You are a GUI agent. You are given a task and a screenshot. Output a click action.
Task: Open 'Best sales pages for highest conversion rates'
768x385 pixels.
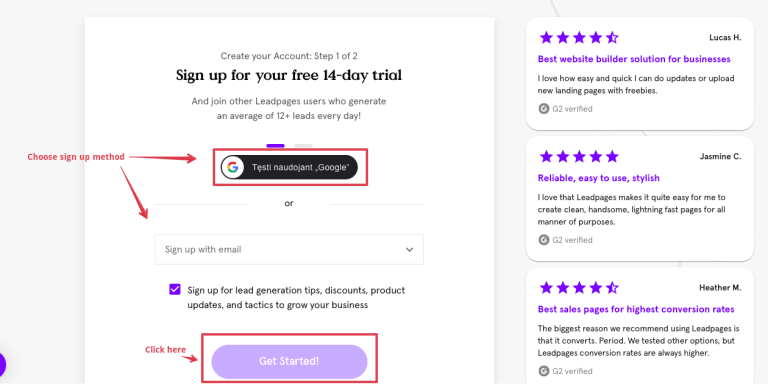(x=636, y=310)
